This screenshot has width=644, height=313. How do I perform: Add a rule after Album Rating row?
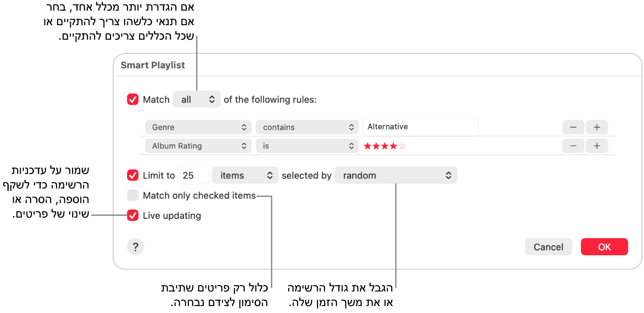[x=597, y=146]
